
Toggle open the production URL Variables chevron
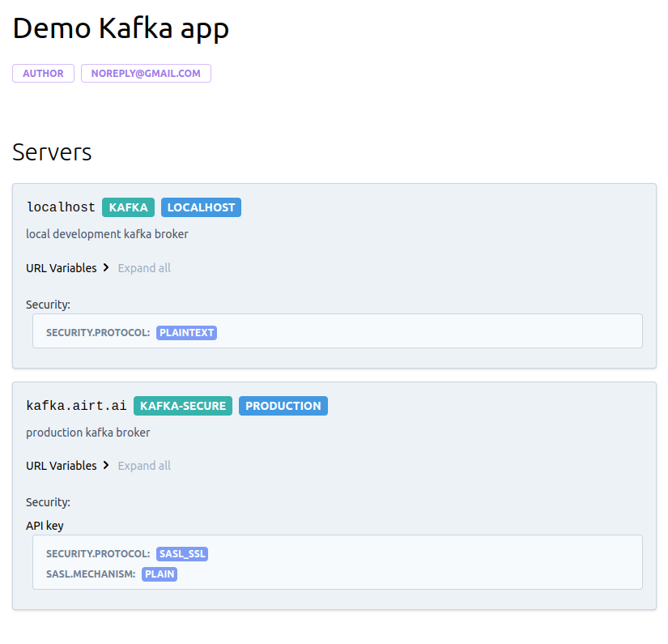(106, 465)
